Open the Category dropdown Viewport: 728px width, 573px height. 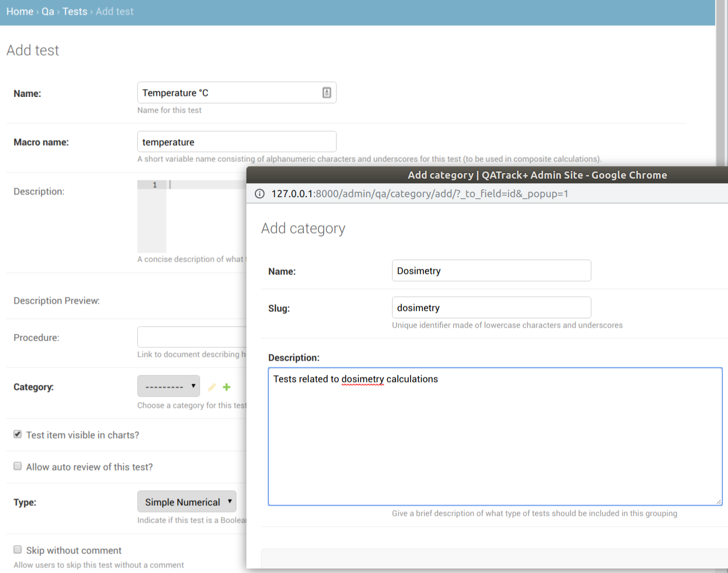point(169,386)
